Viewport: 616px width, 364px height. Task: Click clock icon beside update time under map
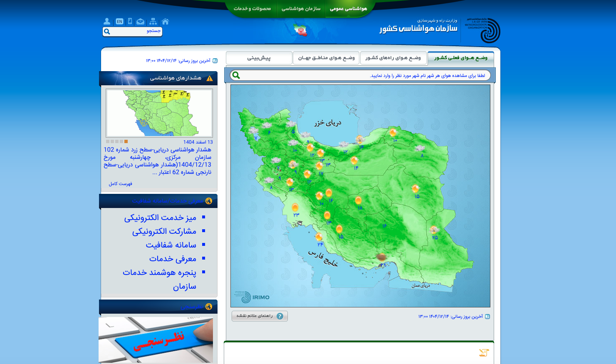487,317
